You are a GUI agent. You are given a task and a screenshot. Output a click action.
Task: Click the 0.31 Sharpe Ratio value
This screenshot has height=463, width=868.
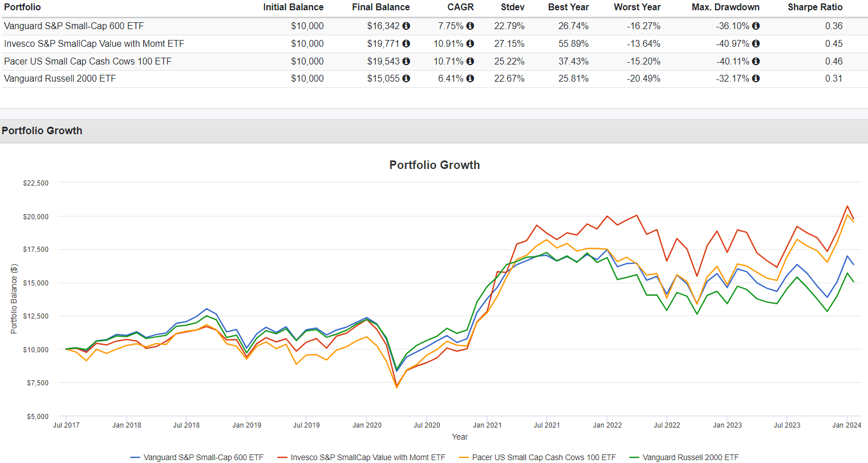[x=834, y=79]
